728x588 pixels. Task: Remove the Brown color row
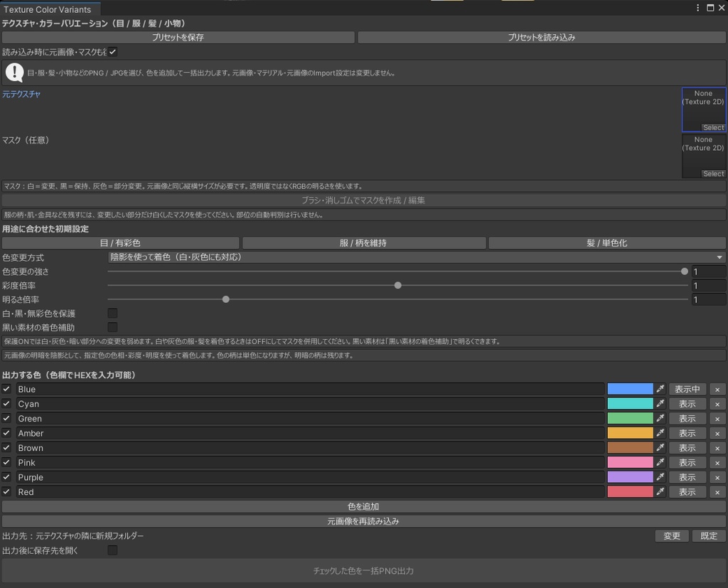click(717, 448)
